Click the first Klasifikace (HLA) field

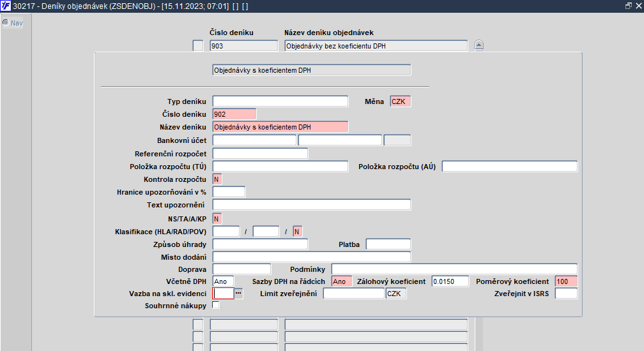(x=226, y=231)
